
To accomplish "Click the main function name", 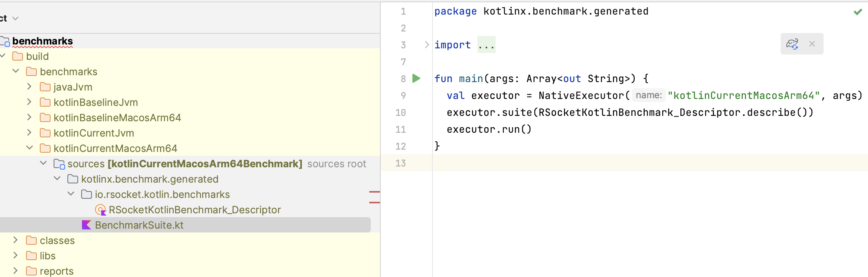I will point(471,79).
